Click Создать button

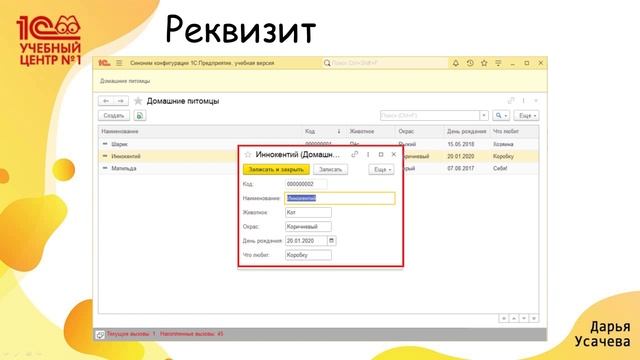pos(114,116)
